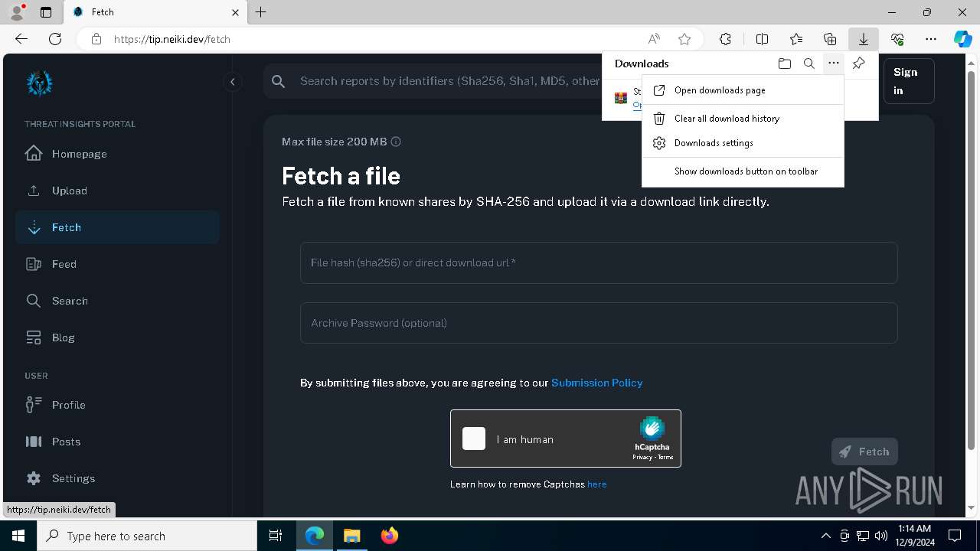Image resolution: width=980 pixels, height=551 pixels.
Task: Click the Archive Password field
Action: tap(599, 323)
